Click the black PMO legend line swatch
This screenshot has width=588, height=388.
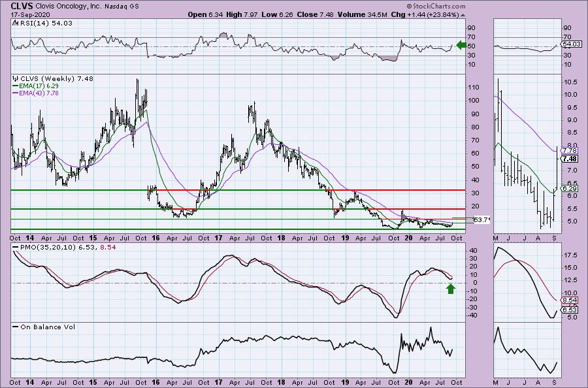coord(15,248)
